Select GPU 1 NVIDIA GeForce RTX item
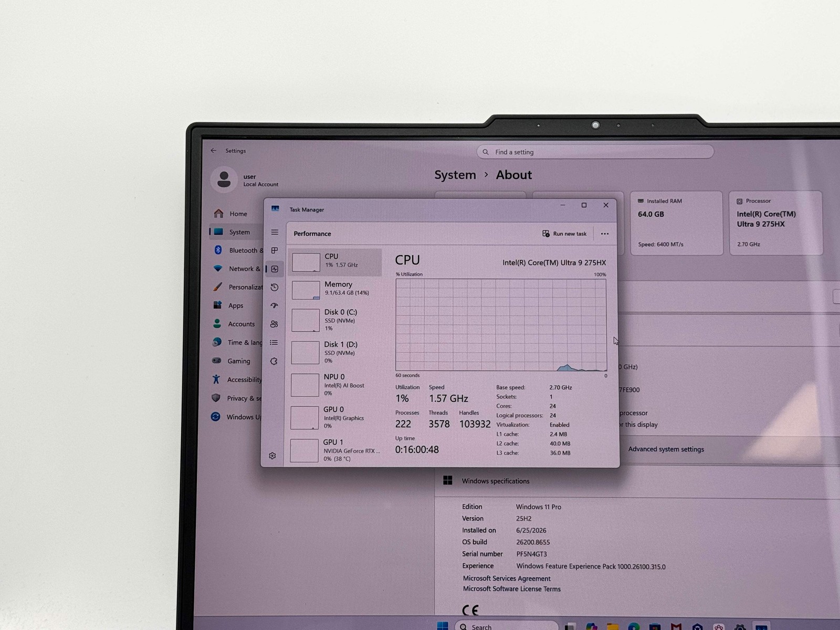Viewport: 840px width, 630px height. tap(334, 450)
